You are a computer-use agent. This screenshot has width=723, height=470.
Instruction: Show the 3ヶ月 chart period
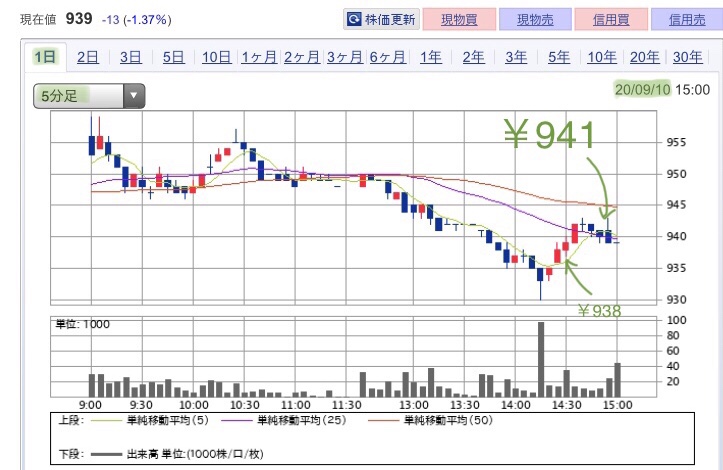[x=345, y=57]
